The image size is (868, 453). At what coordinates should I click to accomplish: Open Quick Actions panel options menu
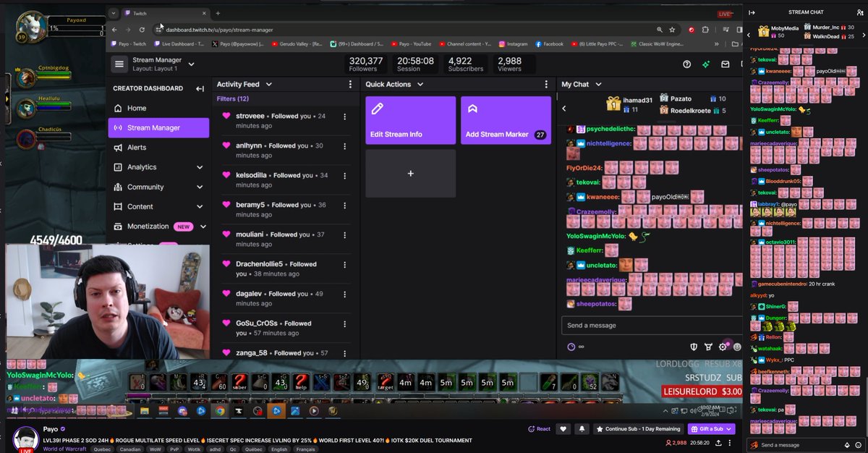click(546, 85)
